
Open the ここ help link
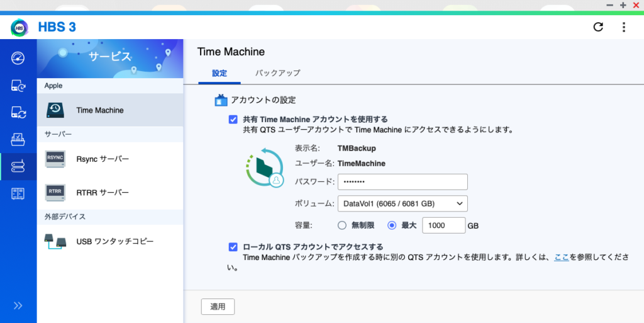click(x=562, y=258)
